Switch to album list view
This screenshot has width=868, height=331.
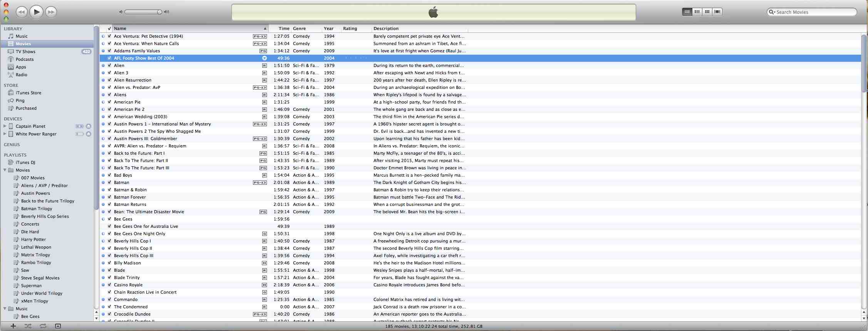697,12
